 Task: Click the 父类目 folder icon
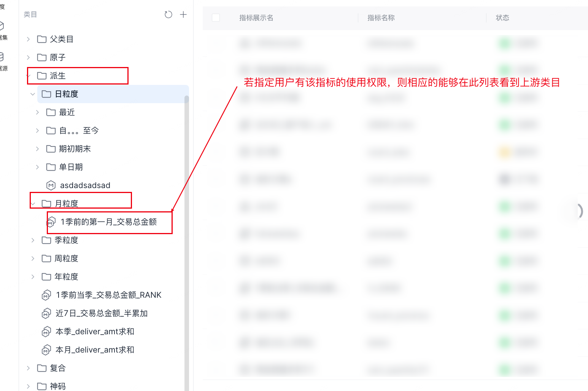click(x=42, y=39)
